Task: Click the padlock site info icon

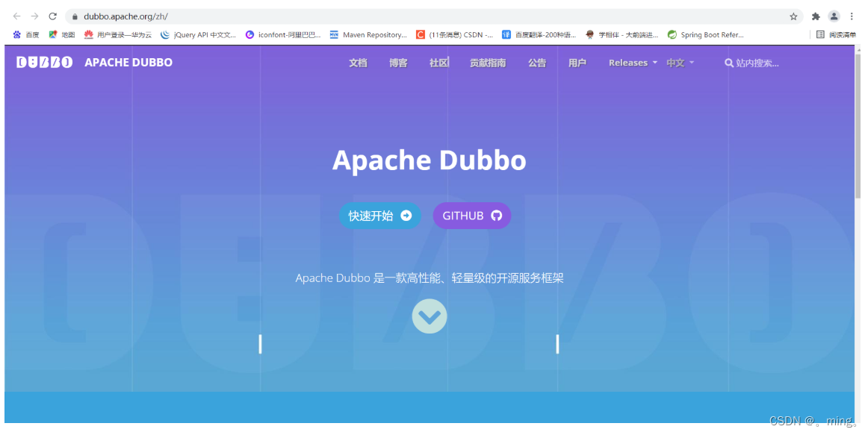Action: point(75,16)
